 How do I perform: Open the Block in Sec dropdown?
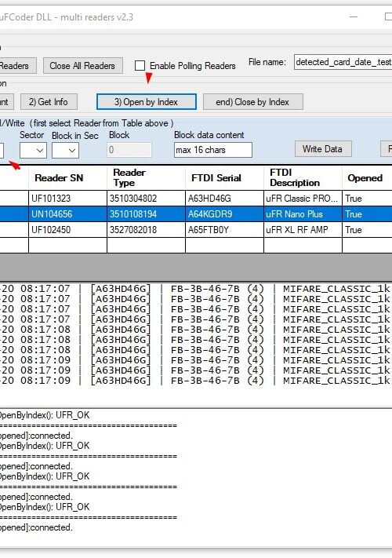65,150
